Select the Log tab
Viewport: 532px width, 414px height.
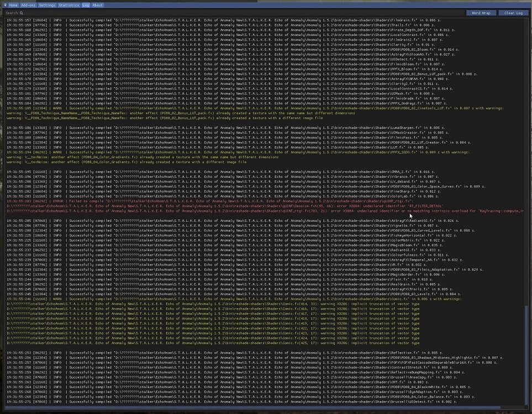point(86,5)
